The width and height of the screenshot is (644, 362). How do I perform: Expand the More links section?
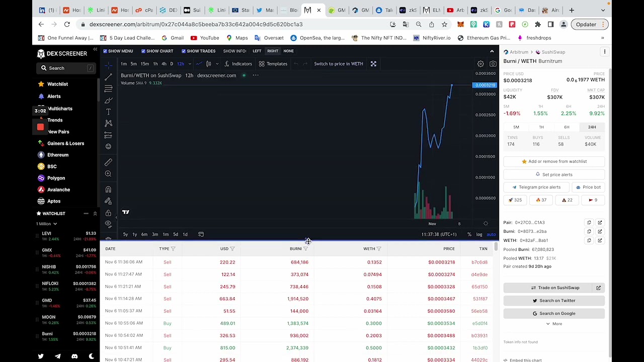pyautogui.click(x=553, y=324)
